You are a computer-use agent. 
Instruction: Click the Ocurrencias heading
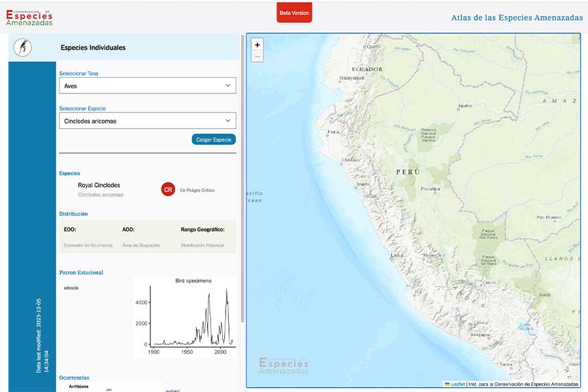[x=74, y=378]
